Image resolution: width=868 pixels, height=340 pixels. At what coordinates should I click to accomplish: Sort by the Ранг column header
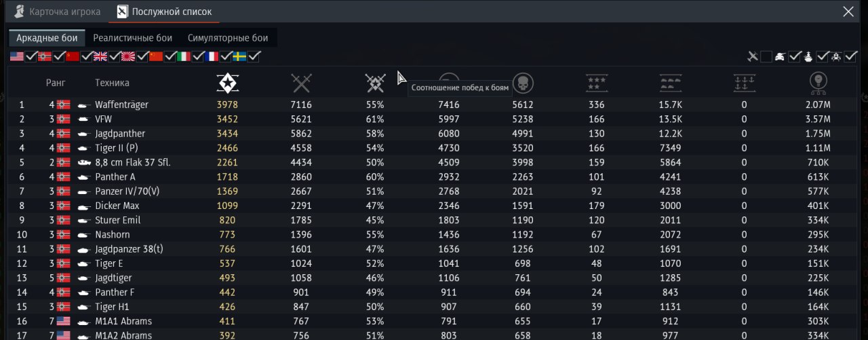point(56,83)
